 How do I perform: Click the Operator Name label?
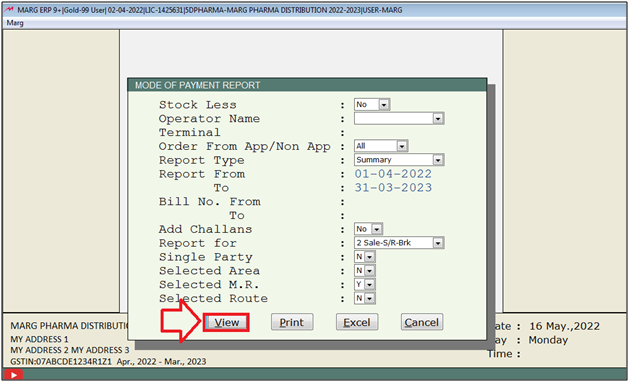click(209, 119)
